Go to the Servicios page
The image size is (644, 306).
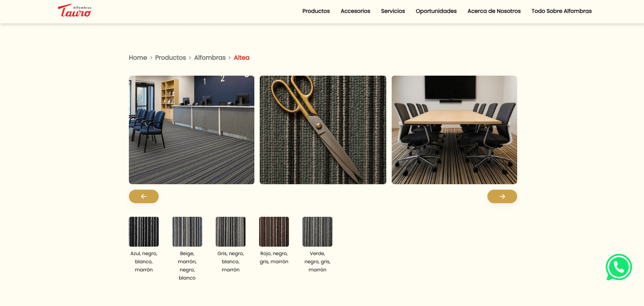coord(393,11)
